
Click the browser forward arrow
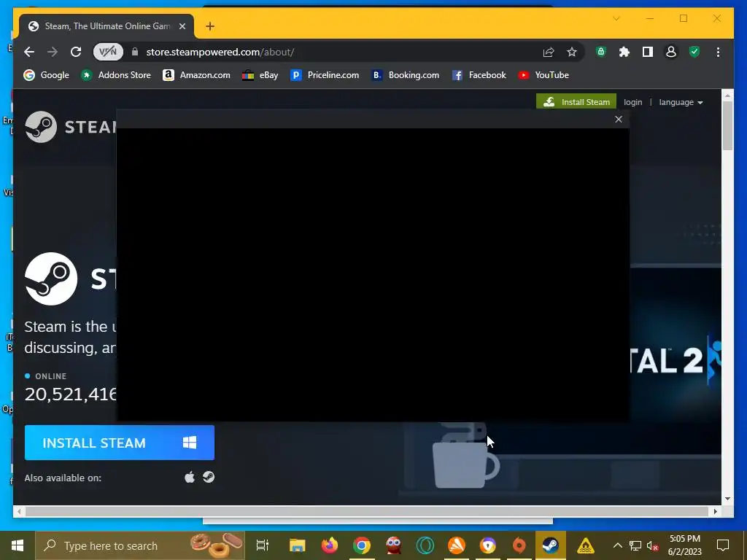click(53, 52)
